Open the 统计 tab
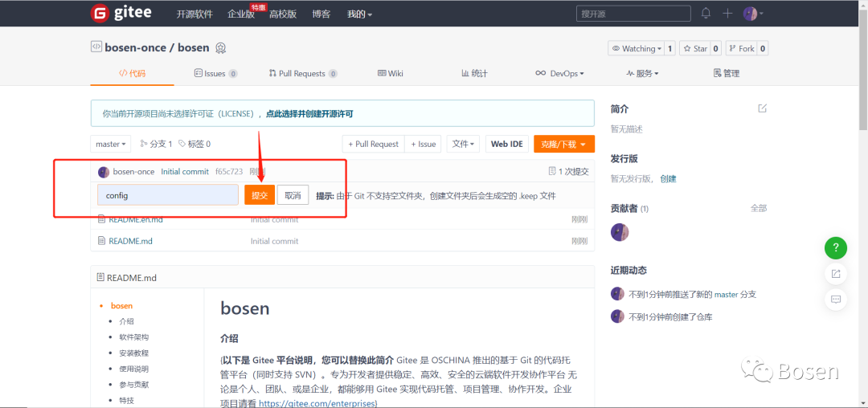 coord(474,74)
